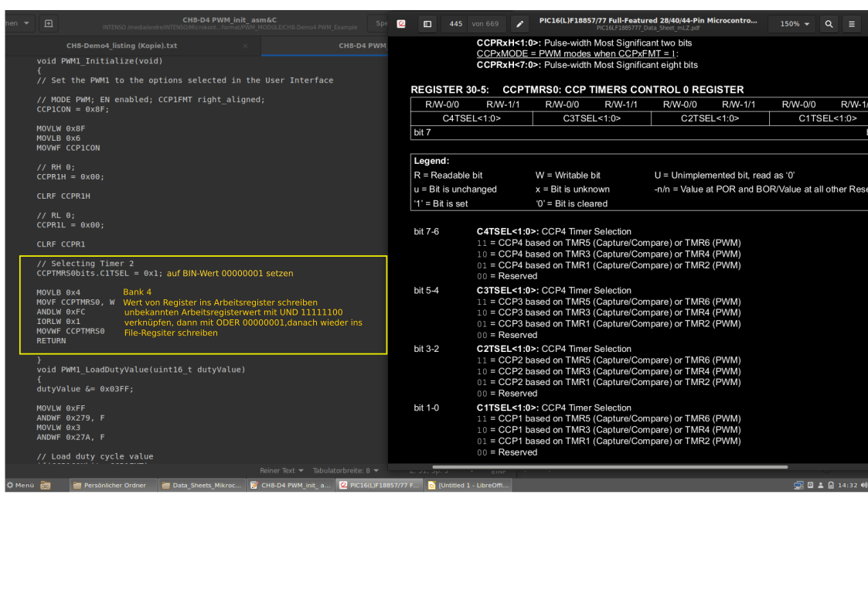Click the line 'MOVWF CCP1CON'
868x614 pixels.
coord(68,148)
